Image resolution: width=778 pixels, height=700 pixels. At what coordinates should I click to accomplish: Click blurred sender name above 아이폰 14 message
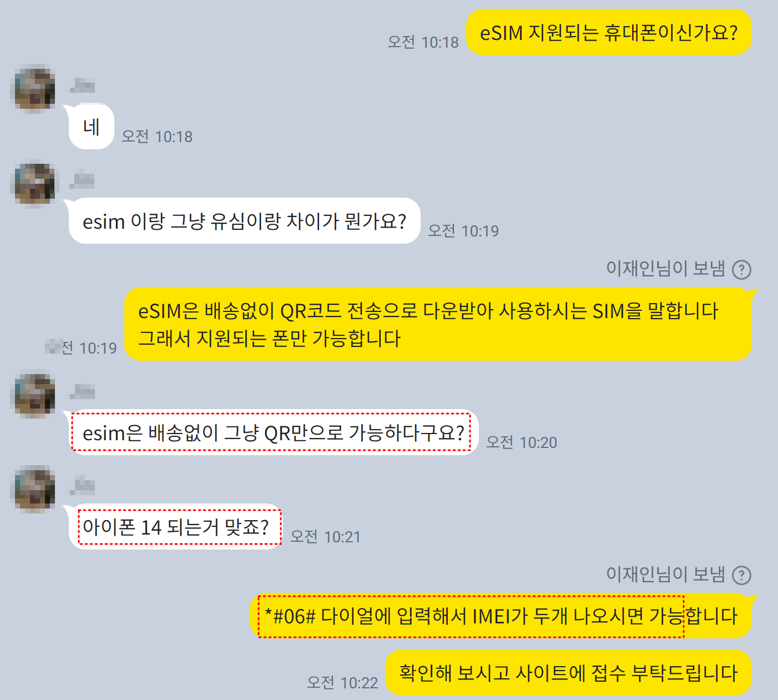82,486
